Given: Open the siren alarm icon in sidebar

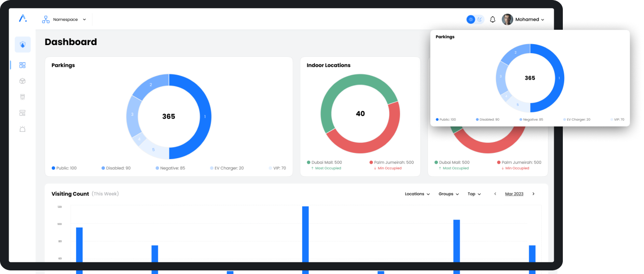Looking at the screenshot, I should [23, 129].
